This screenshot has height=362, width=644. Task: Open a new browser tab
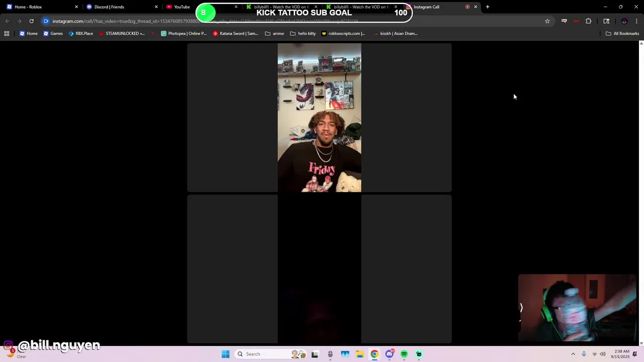coord(488,7)
